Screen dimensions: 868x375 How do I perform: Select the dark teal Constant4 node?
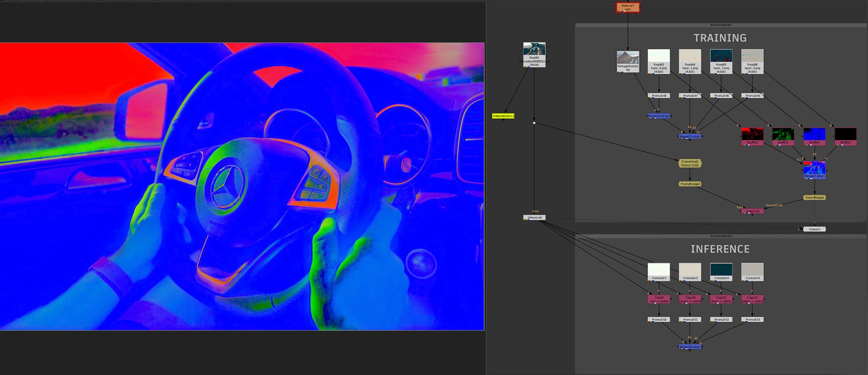(721, 272)
